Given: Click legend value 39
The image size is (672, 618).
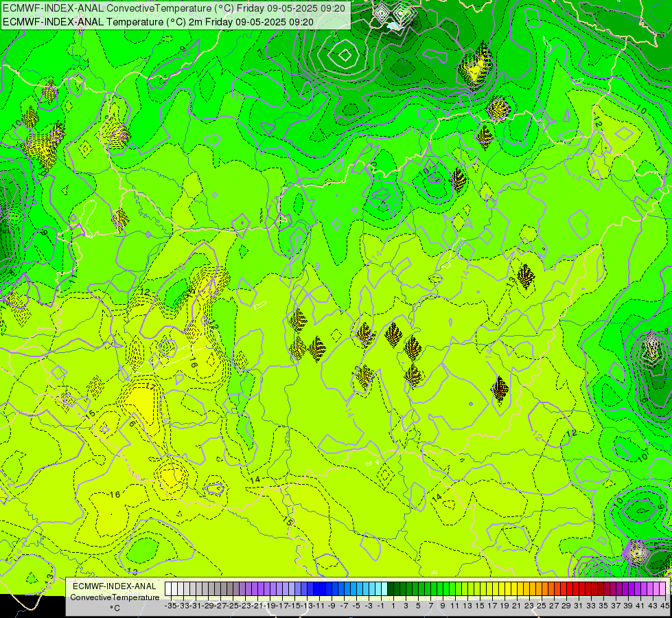Looking at the screenshot, I should tap(628, 606).
